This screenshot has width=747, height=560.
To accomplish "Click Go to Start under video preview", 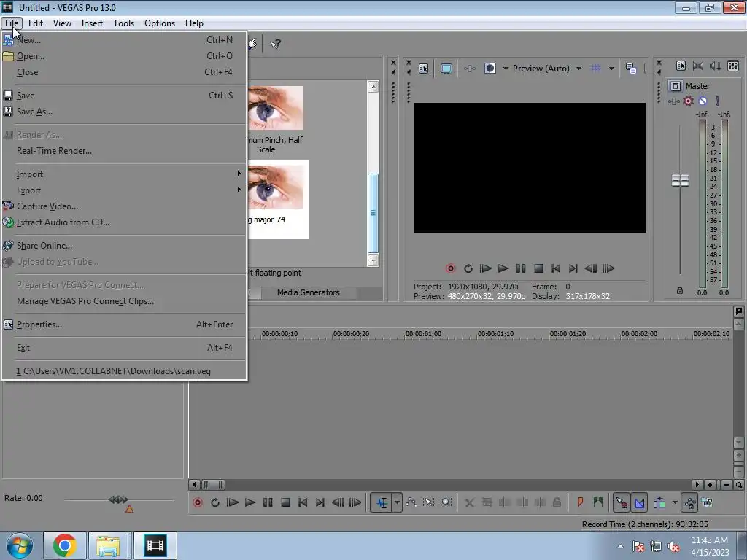I will click(555, 268).
